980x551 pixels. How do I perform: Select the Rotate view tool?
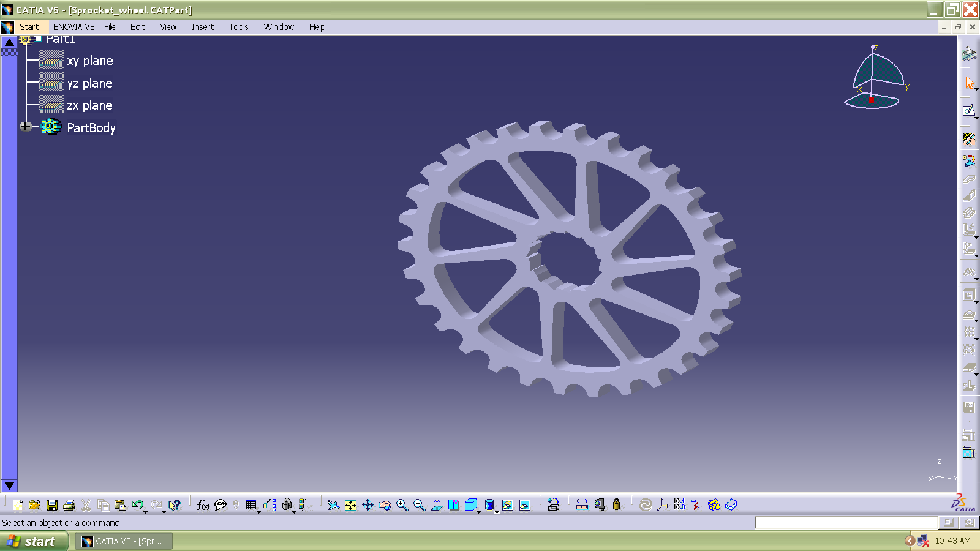[x=385, y=505]
